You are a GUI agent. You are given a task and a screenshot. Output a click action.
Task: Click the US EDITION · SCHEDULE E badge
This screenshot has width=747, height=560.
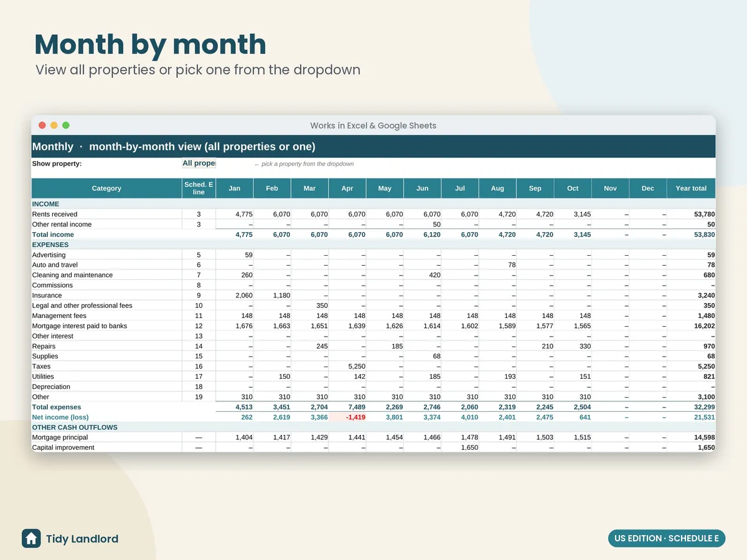point(667,538)
